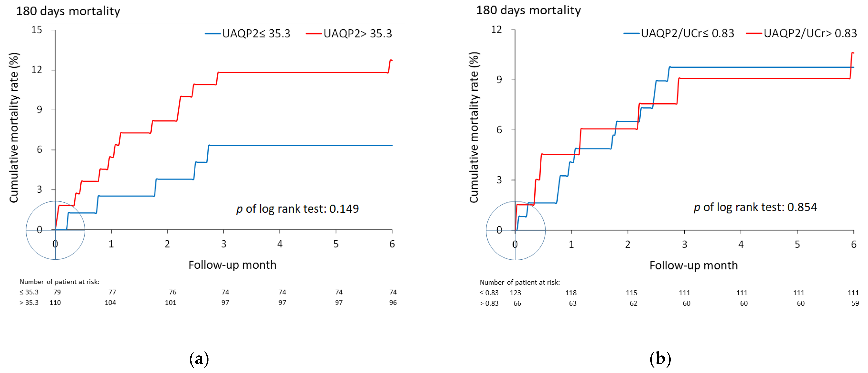This screenshot has height=373, width=868.
Task: Click the y-axis value 15 label
Action: click(x=37, y=30)
